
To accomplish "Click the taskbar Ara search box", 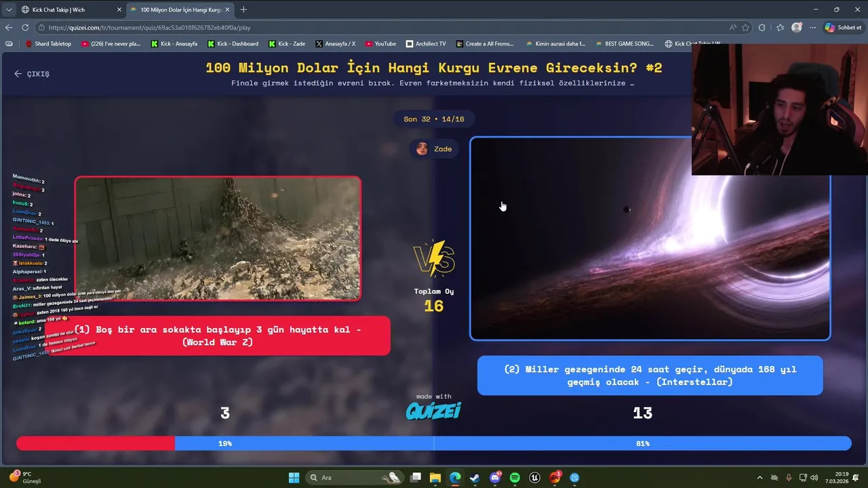I will (356, 478).
